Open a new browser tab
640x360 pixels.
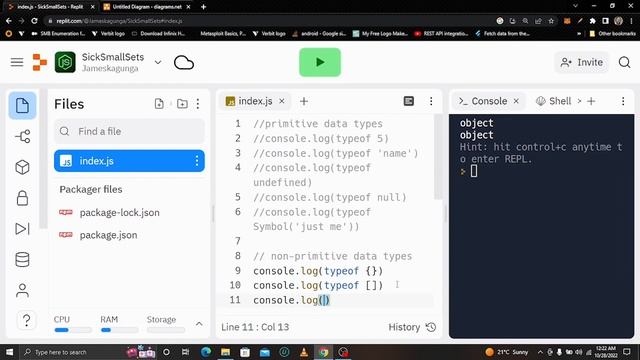point(203,7)
